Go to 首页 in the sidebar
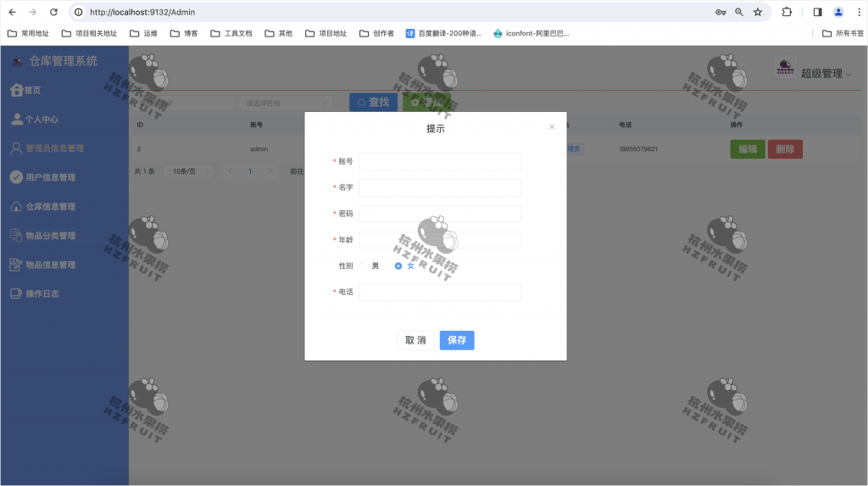The width and height of the screenshot is (868, 486). pos(25,90)
